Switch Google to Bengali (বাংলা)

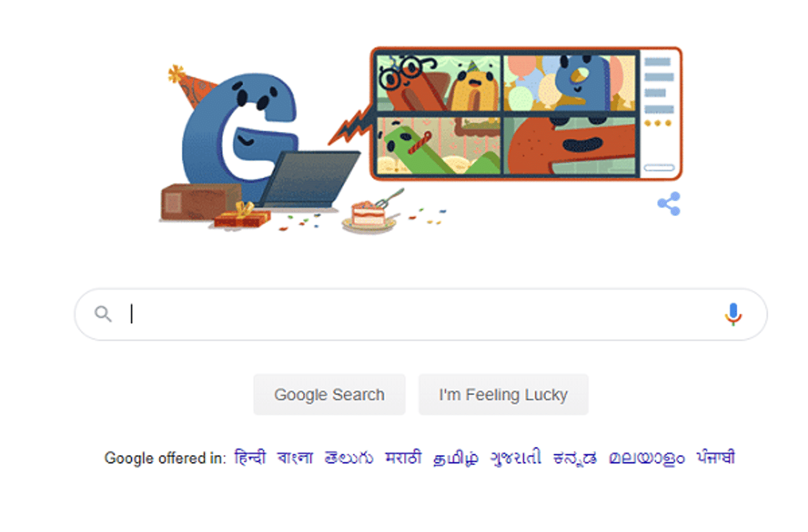[x=295, y=458]
